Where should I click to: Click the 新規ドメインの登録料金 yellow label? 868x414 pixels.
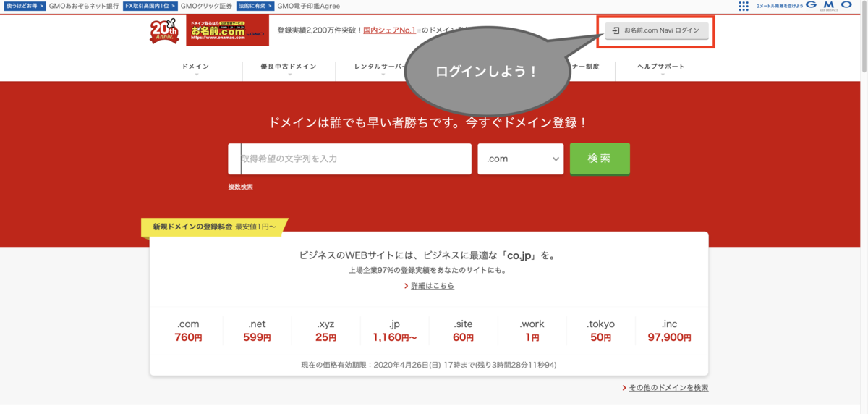[214, 227]
